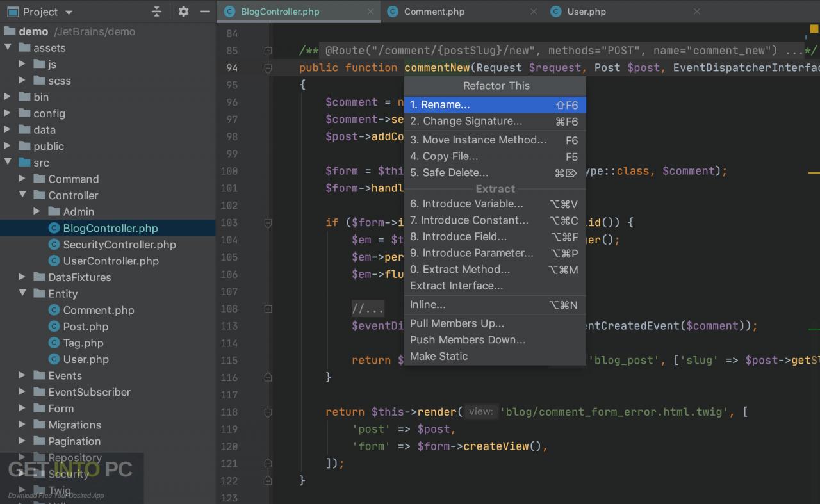
Task: Switch to the User.php tab
Action: coord(586,12)
